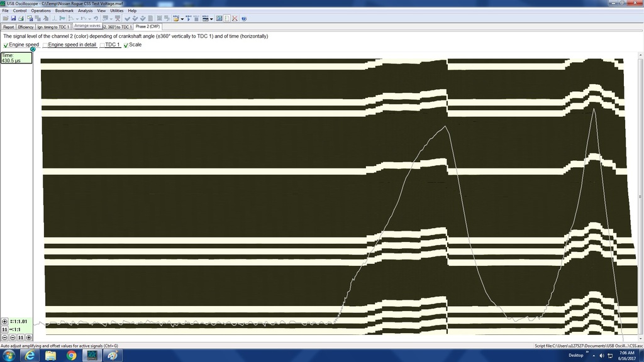
Task: Save the recording via the Save toolbar icon
Action: tap(14, 18)
